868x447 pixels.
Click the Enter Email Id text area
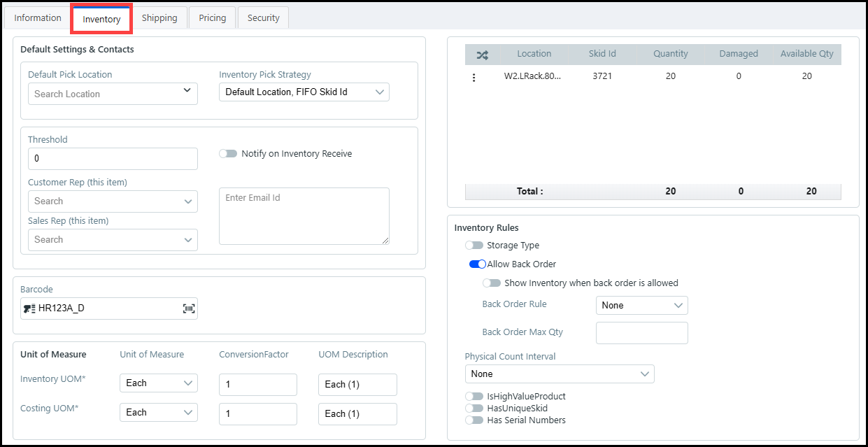[304, 216]
